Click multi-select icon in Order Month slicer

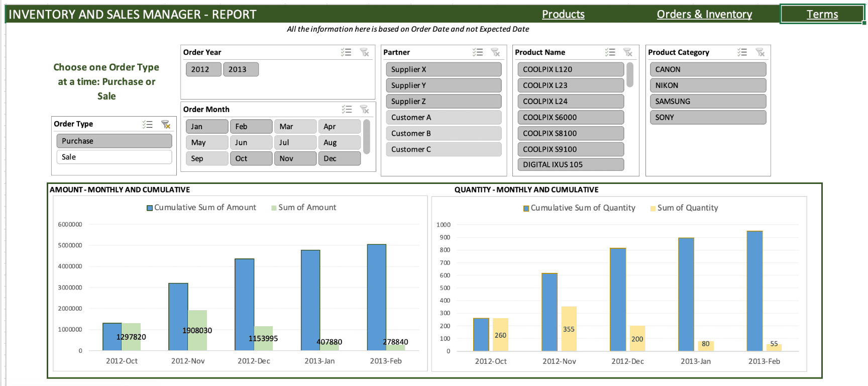coord(347,110)
